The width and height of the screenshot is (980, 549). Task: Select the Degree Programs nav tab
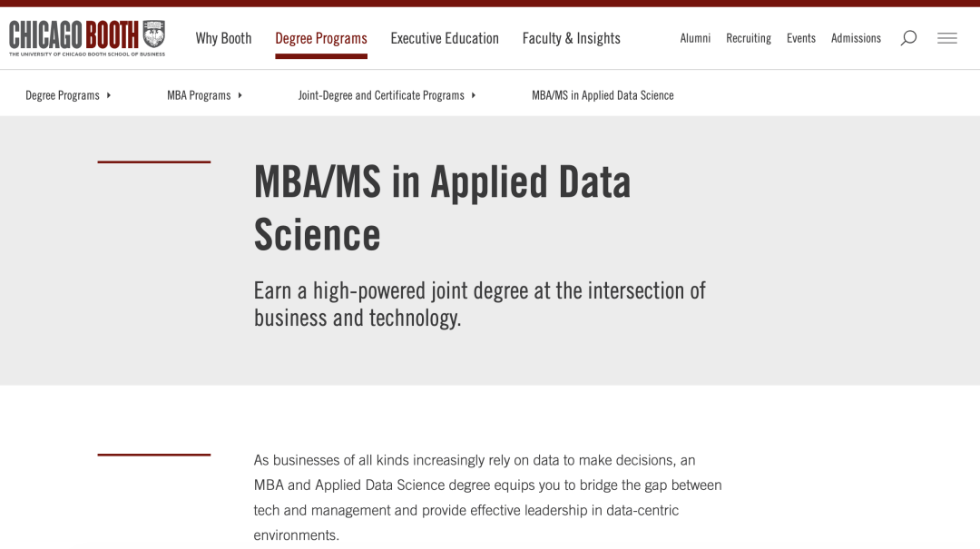pos(321,38)
